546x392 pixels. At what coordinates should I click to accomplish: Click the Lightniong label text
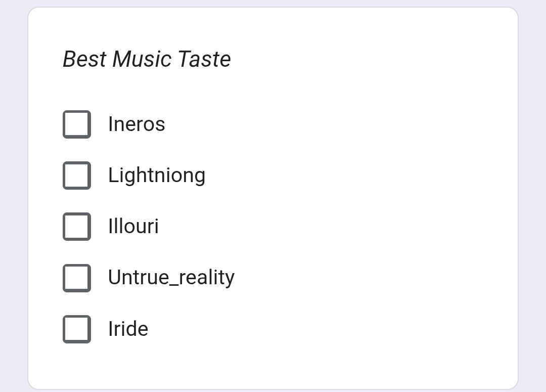pyautogui.click(x=157, y=176)
